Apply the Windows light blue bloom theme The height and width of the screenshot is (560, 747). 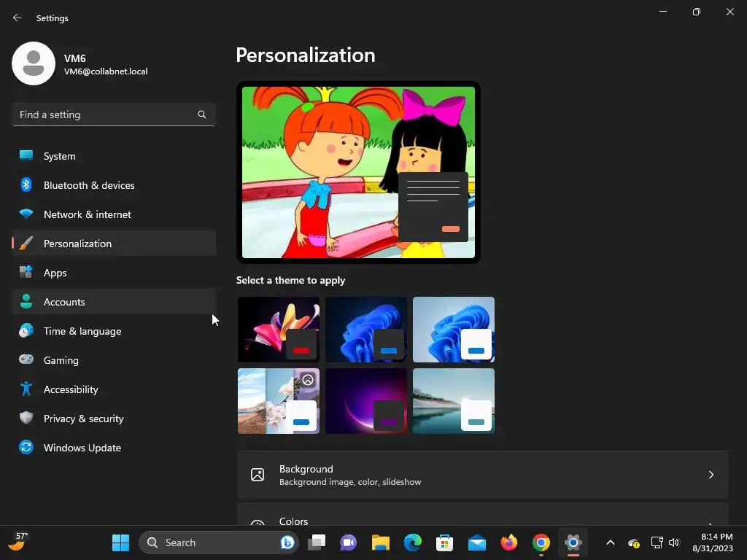[454, 329]
